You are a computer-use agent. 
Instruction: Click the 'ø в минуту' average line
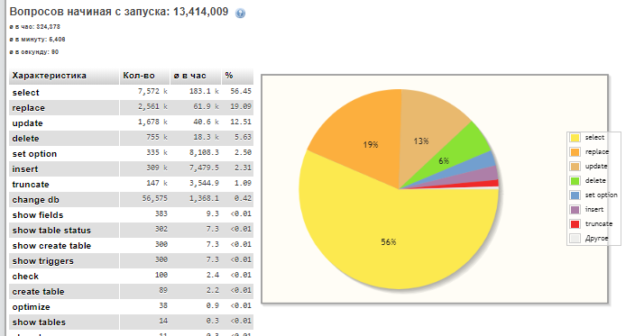coord(37,40)
